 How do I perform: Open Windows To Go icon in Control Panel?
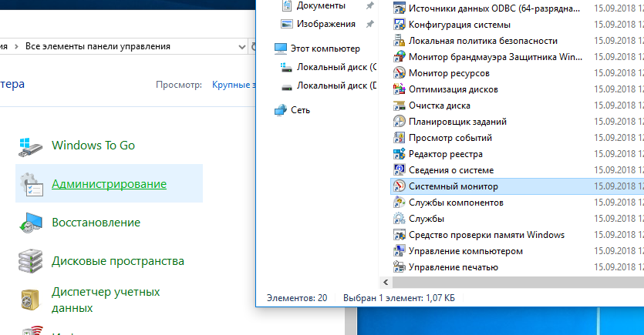click(30, 146)
